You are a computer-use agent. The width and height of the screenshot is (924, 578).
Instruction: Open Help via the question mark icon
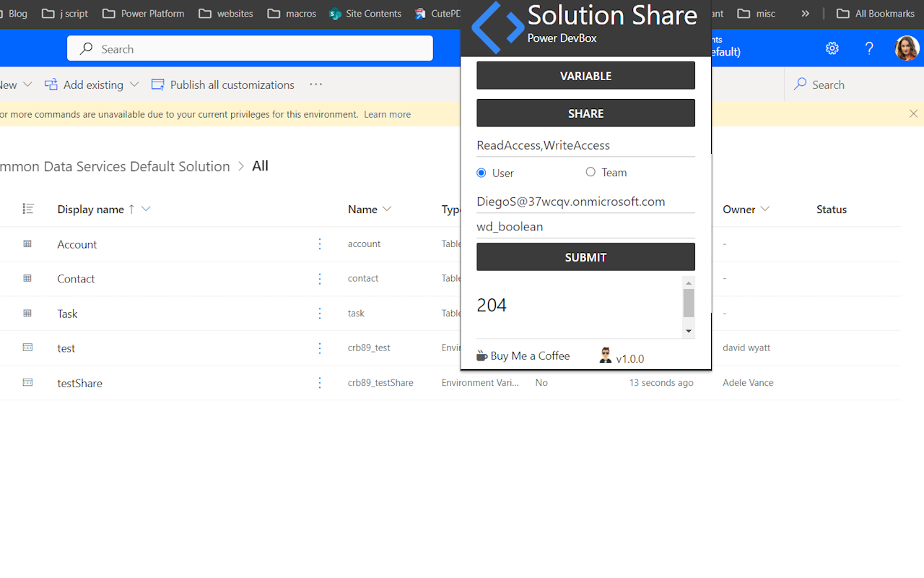click(869, 48)
